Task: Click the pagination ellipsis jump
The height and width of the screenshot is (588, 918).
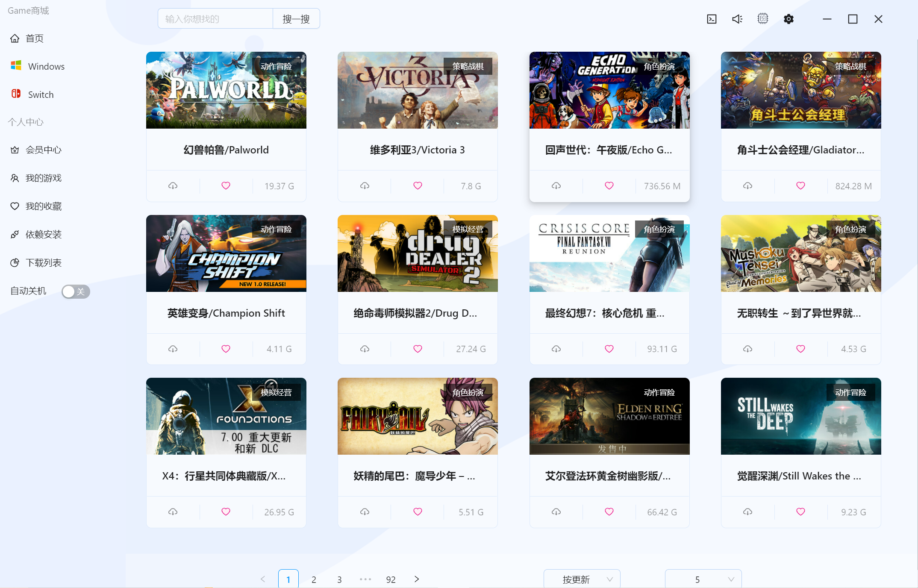Action: point(365,579)
